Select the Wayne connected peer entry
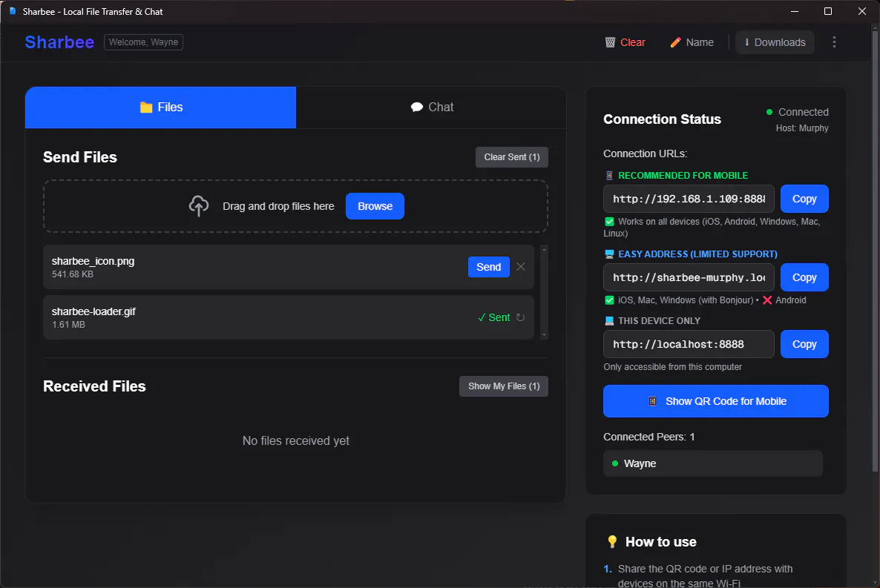 pyautogui.click(x=713, y=463)
